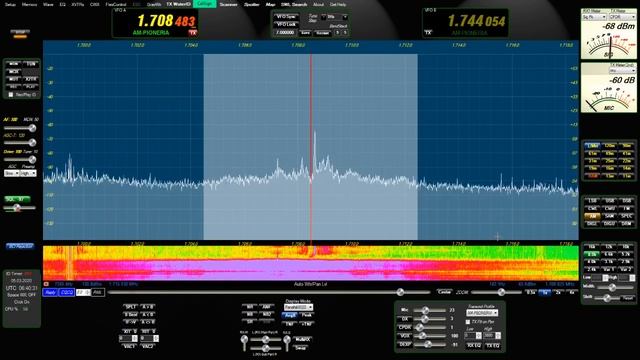Image resolution: width=640 pixels, height=360 pixels.
Task: Open the XVTRs menu
Action: (x=78, y=4)
